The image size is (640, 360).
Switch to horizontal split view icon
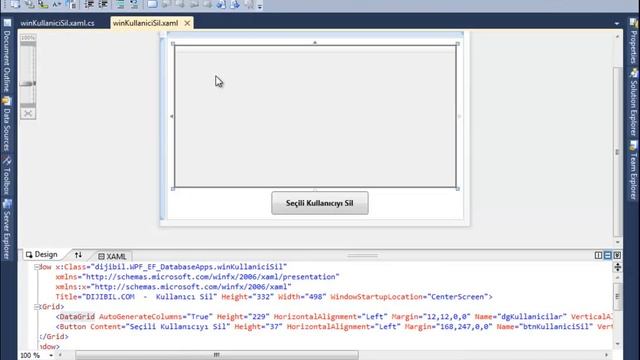pyautogui.click(x=608, y=255)
